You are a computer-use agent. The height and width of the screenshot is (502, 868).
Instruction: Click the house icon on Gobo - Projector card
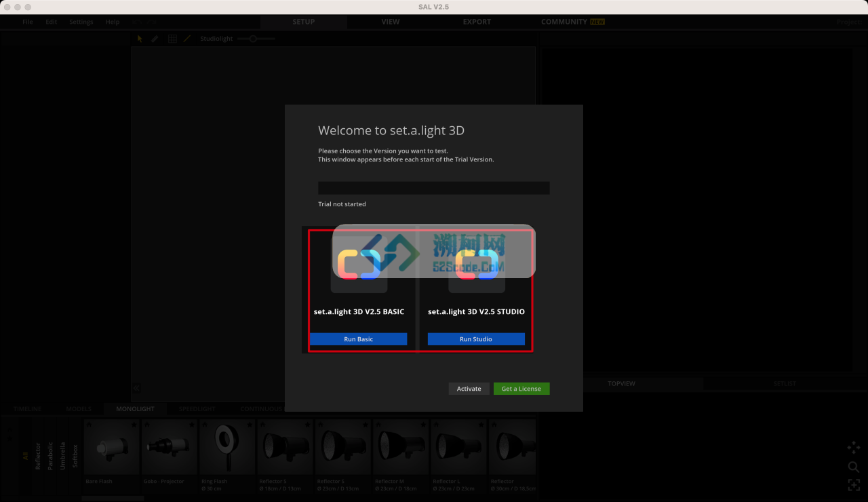click(x=148, y=425)
